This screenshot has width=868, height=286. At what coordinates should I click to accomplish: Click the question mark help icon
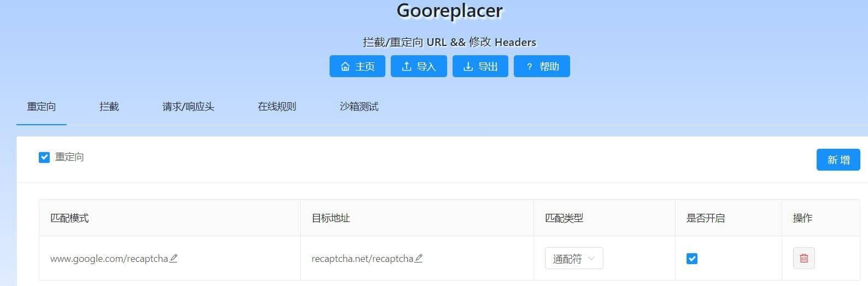(x=529, y=67)
